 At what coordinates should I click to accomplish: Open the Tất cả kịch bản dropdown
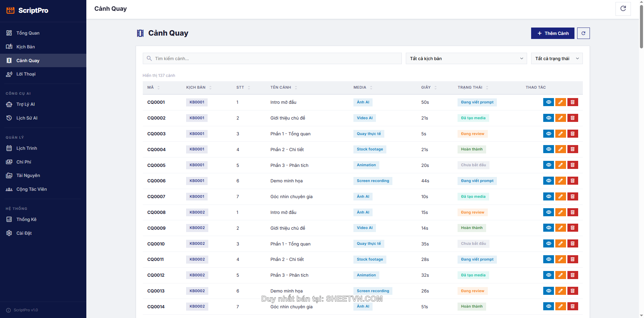point(466,58)
